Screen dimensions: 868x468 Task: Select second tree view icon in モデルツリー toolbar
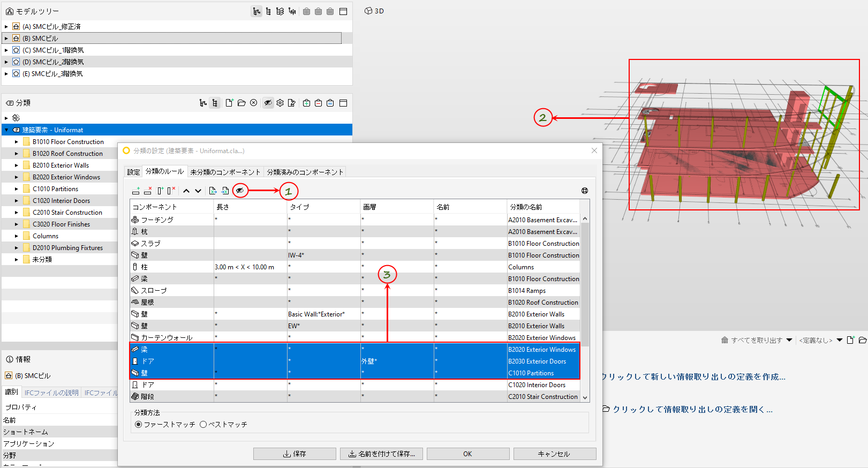point(268,11)
